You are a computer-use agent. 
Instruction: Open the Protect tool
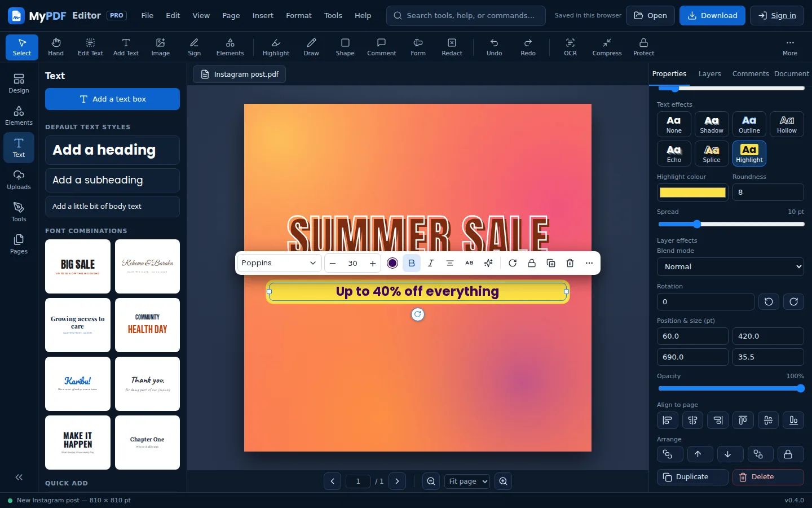point(643,47)
